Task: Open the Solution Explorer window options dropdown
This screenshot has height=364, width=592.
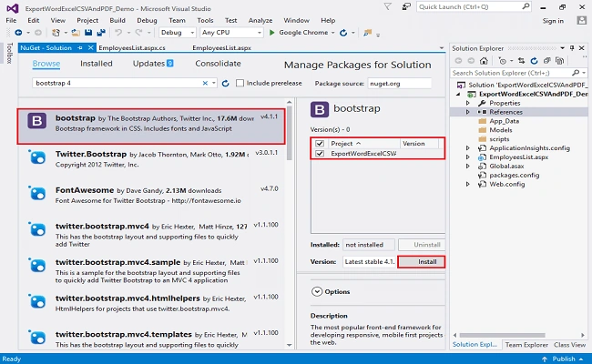Action: click(x=562, y=48)
